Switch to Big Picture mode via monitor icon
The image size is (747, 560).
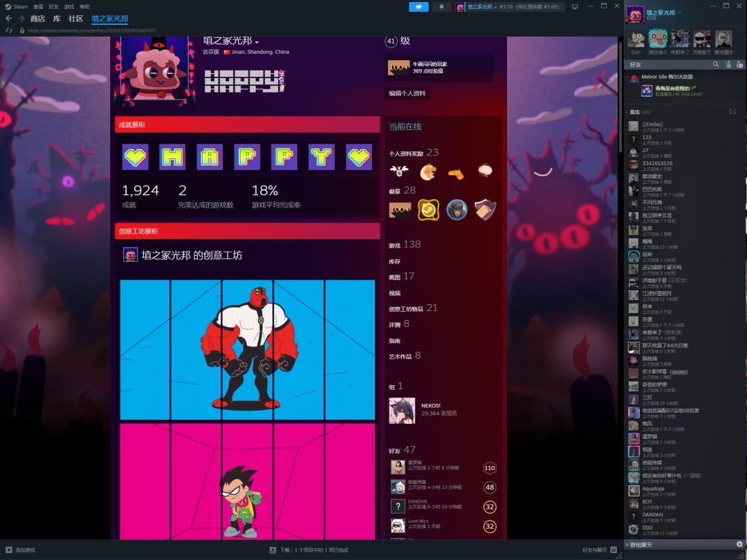(x=575, y=7)
